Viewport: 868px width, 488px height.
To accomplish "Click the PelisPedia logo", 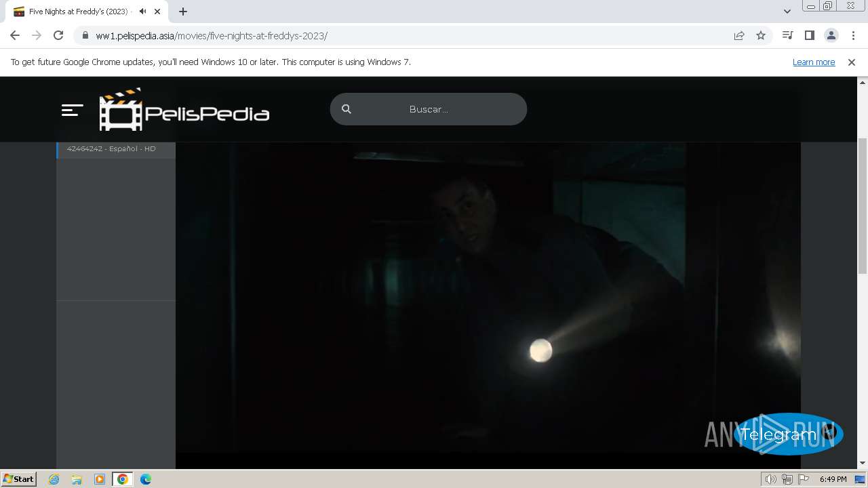I will point(184,109).
